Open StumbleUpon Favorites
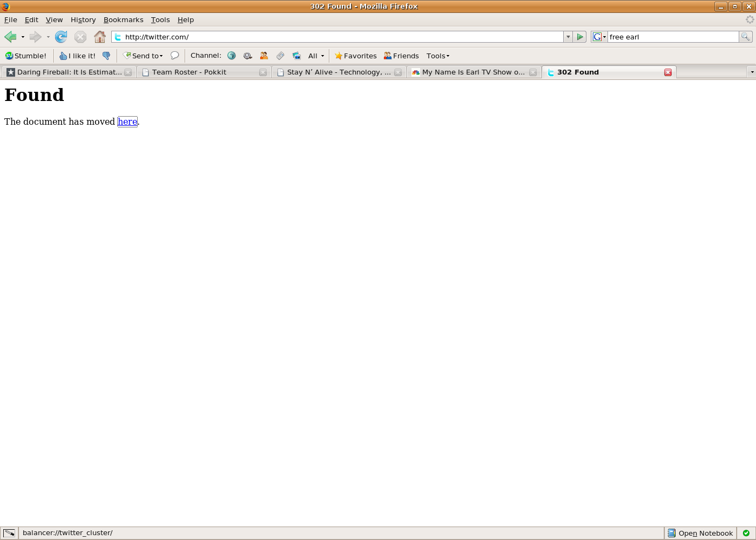The image size is (756, 540). click(355, 56)
